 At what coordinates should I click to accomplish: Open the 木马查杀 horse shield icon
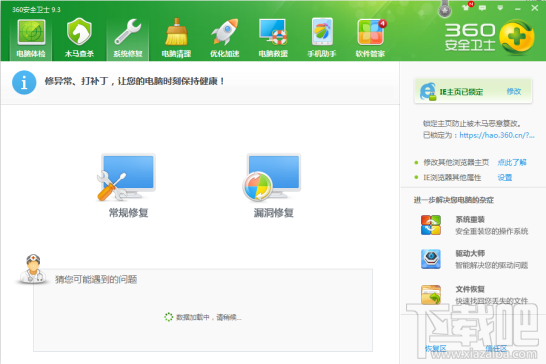click(x=79, y=32)
